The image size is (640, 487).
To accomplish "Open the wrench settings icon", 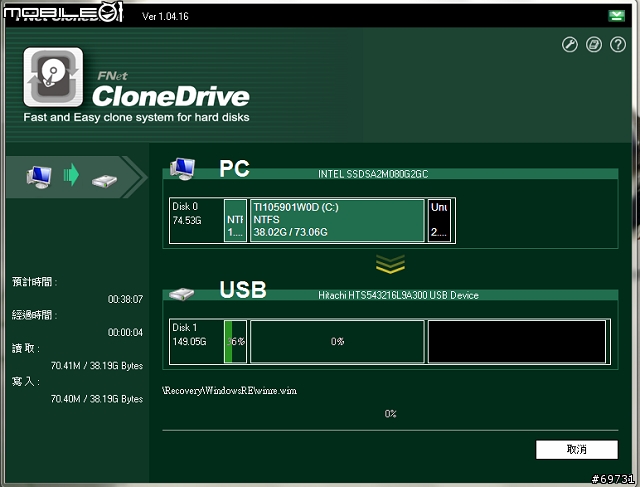I will tap(570, 44).
